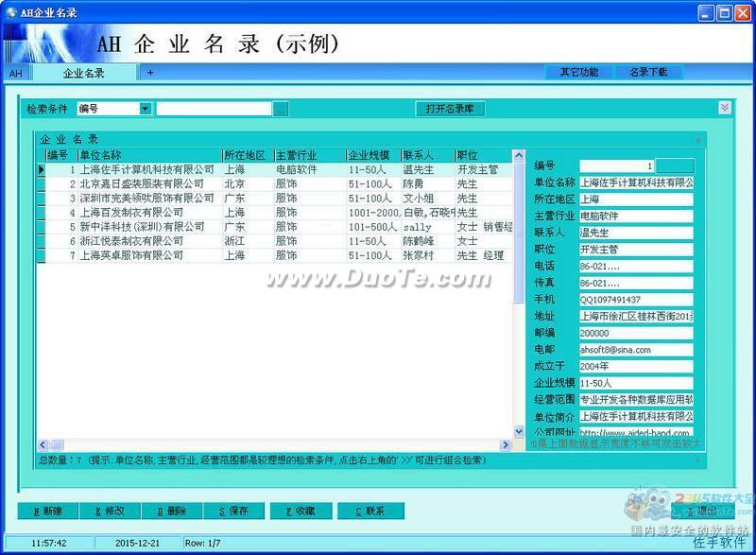Click the 传真 detail field
Image resolution: width=756 pixels, height=555 pixels.
(x=636, y=283)
